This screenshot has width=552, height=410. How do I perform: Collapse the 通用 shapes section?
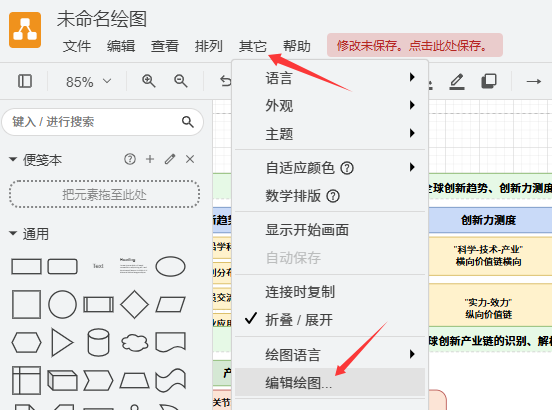click(13, 233)
